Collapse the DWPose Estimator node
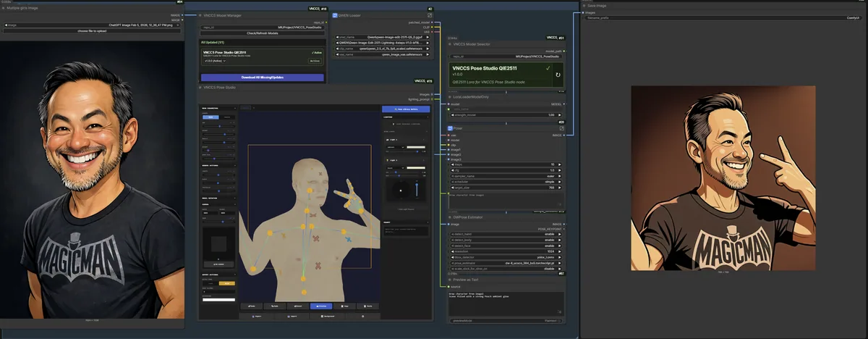The width and height of the screenshot is (868, 339). click(x=449, y=217)
